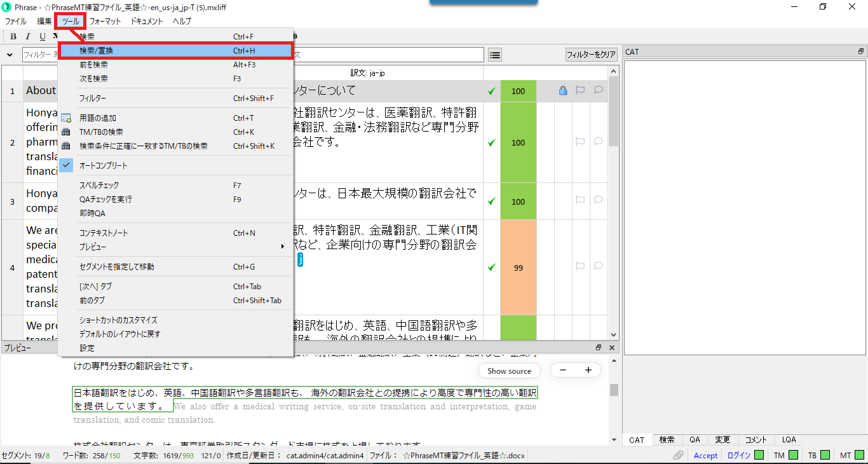The image size is (868, 464).
Task: Click the flag icon on segment 2
Action: (580, 142)
